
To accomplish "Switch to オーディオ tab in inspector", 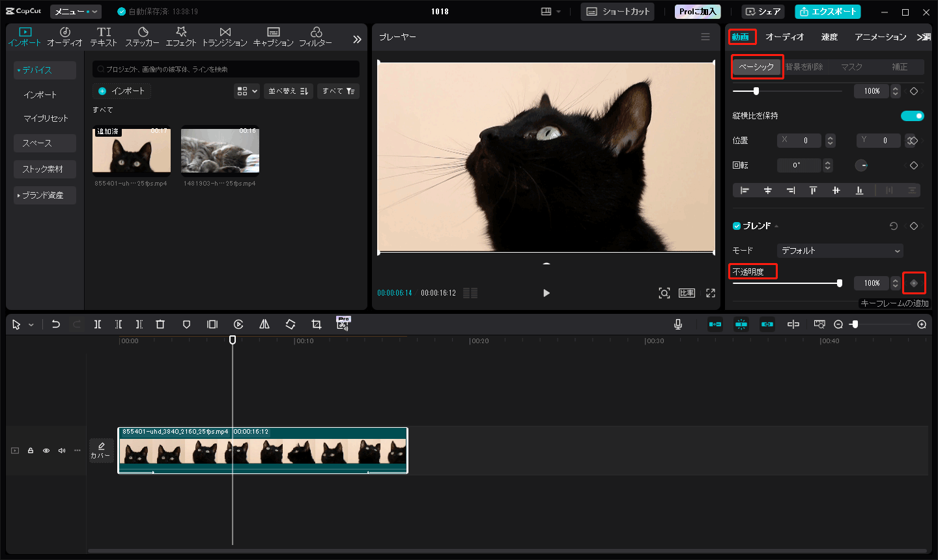I will pos(785,37).
